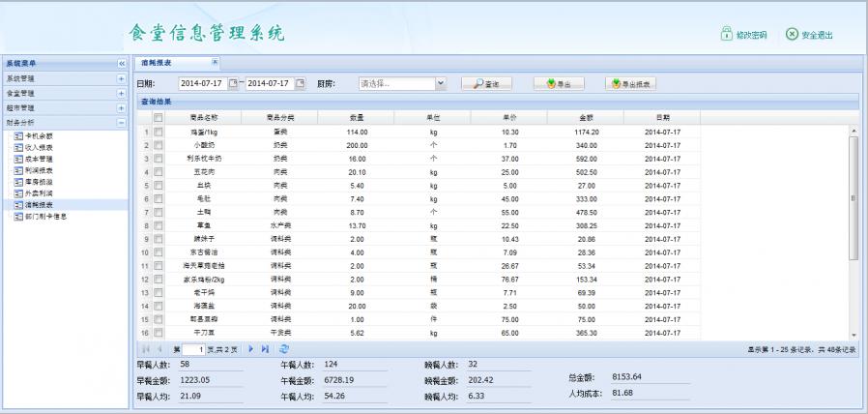Open the end date calendar picker
The image size is (868, 414).
[x=300, y=84]
